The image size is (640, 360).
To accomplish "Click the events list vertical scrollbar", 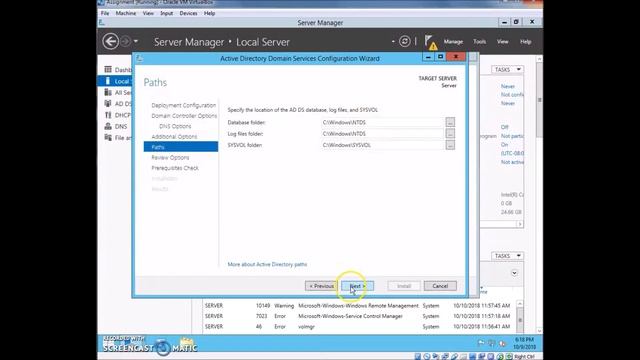I will 520,318.
